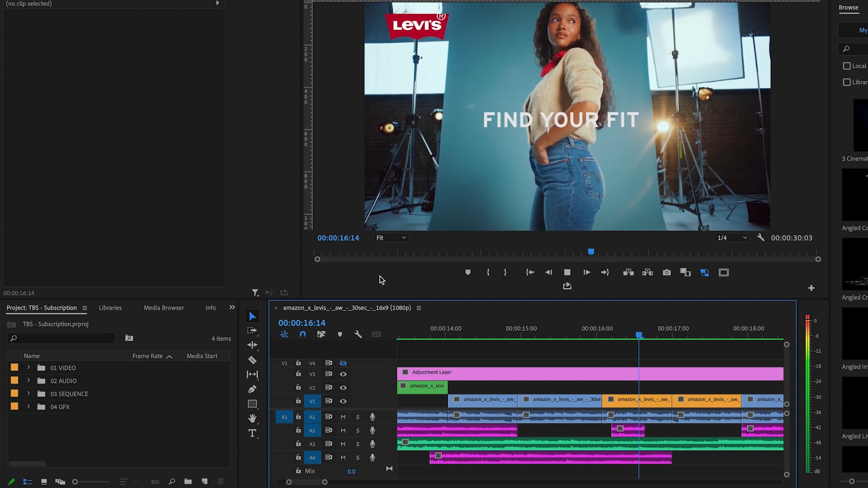Viewport: 868px width, 488px height.
Task: Enable voice-over record on A4
Action: point(373,457)
